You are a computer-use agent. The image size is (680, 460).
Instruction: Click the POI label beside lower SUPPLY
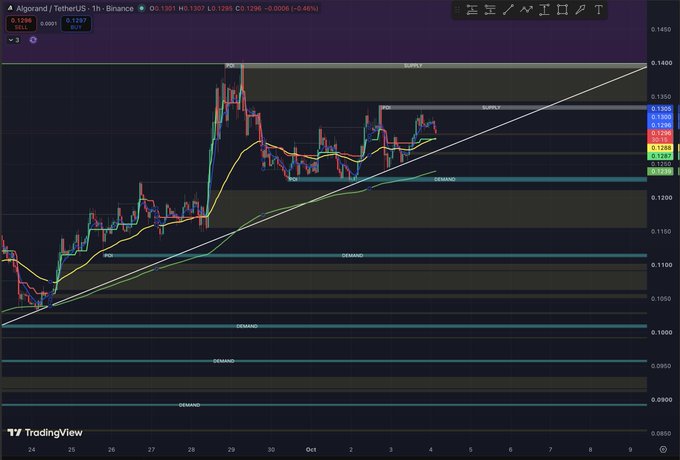tap(386, 107)
